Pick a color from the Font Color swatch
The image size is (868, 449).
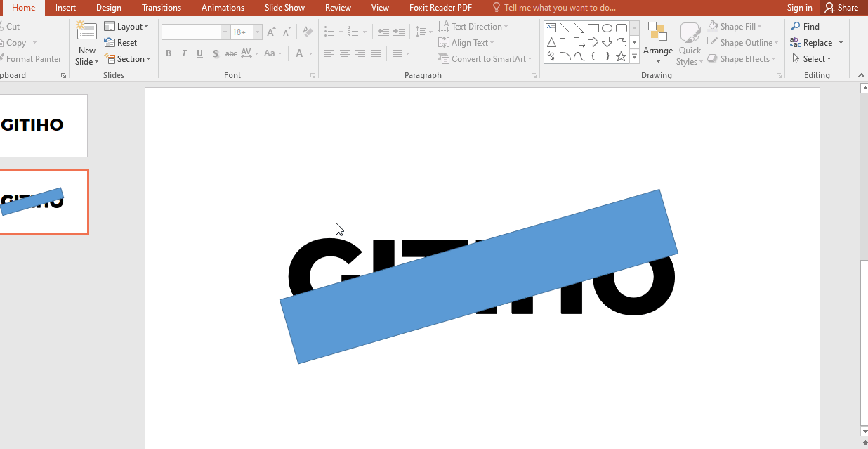300,53
